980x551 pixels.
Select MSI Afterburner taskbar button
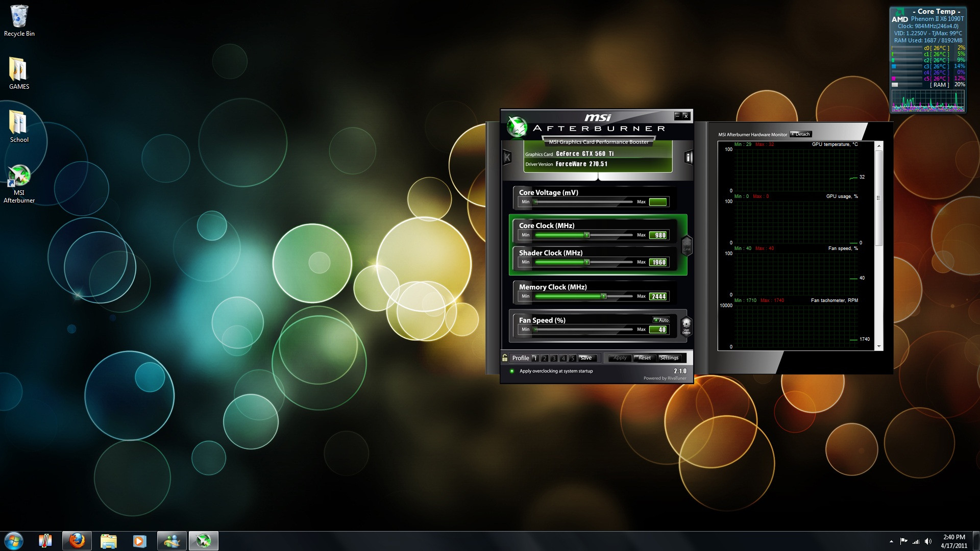click(x=204, y=541)
